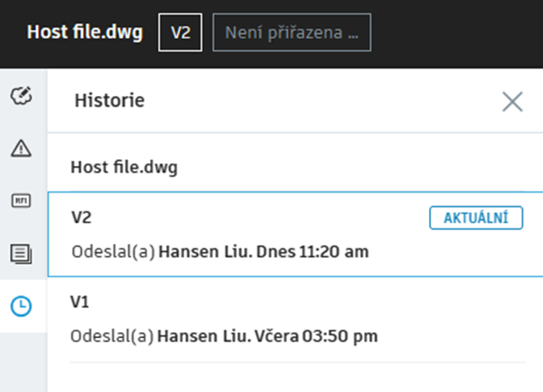Viewport: 543px width, 392px height.
Task: Click the AKTUÁLNÍ badge on V2
Action: pos(475,218)
